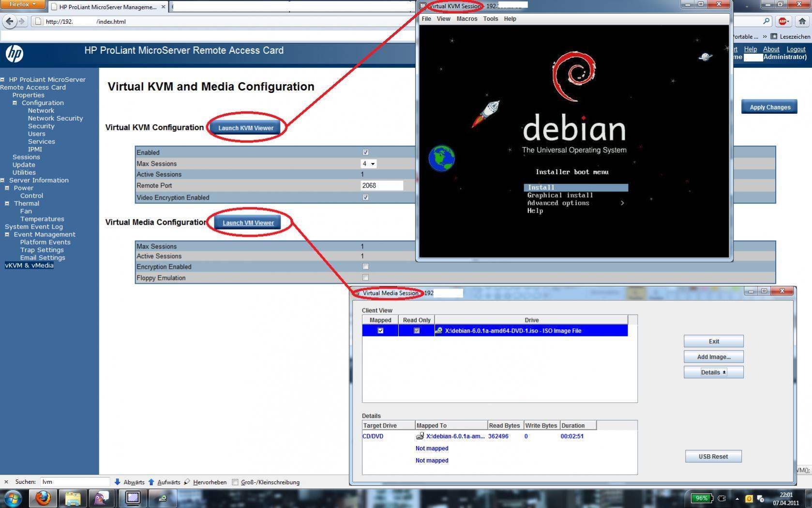The image size is (812, 508).
Task: Click the Firefox home icon
Action: pyautogui.click(x=802, y=21)
